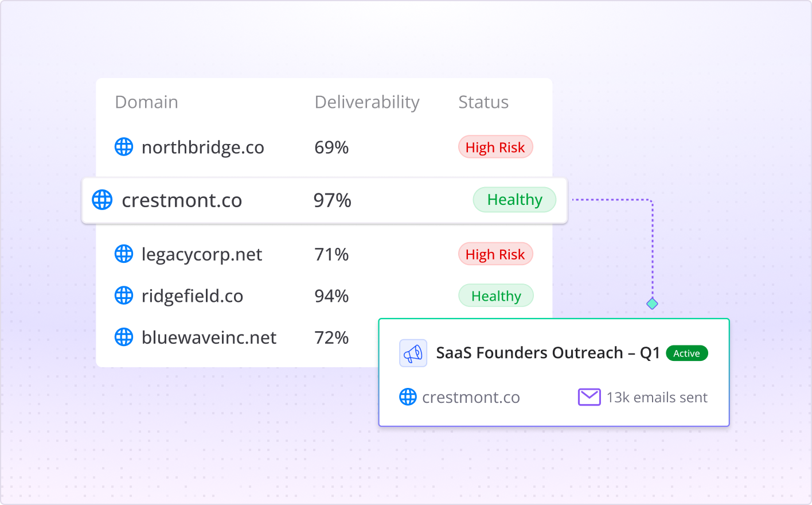Click the diamond connector marker on the dotted line
Viewport: 812px width, 505px height.
click(652, 304)
